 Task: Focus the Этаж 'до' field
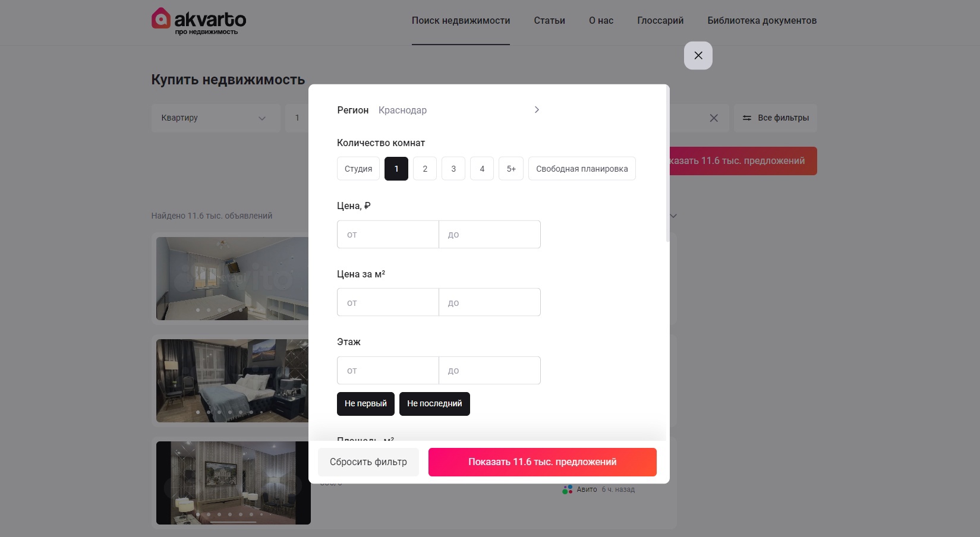490,371
